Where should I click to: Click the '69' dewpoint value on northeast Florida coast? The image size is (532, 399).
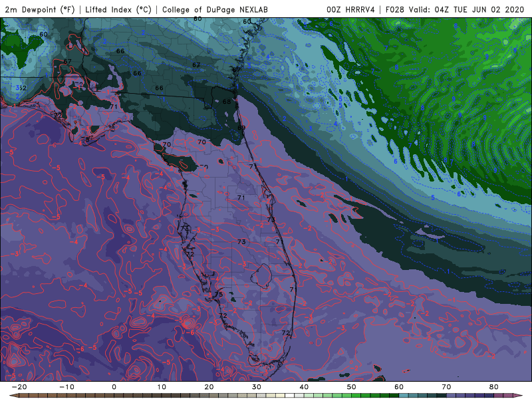tap(241, 128)
